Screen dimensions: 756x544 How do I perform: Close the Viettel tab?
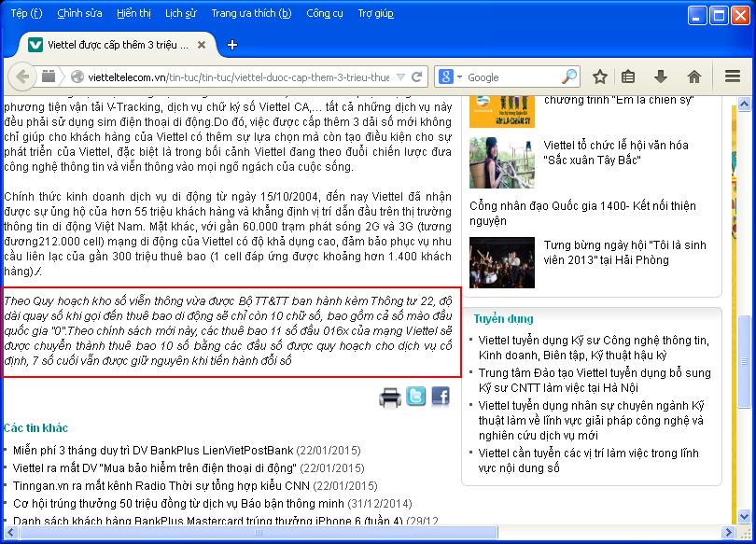tap(202, 45)
